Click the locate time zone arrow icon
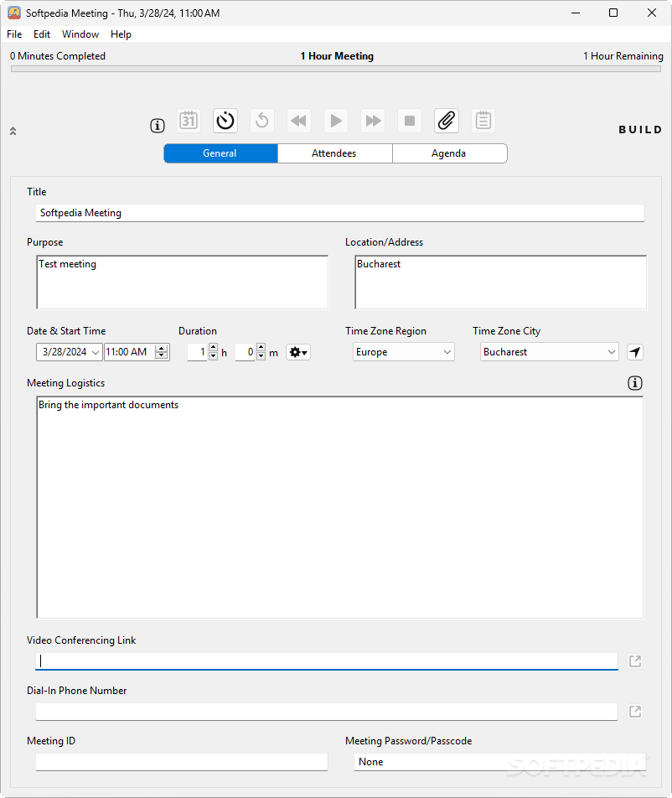The height and width of the screenshot is (798, 672). pos(635,352)
